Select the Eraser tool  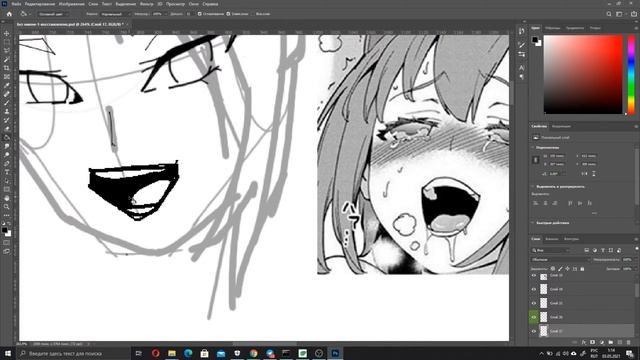(7, 129)
